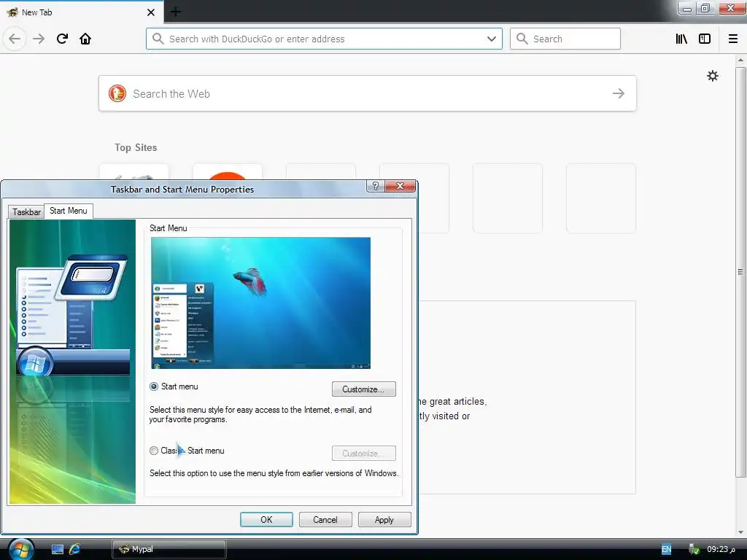747x560 pixels.
Task: Reload the page with the refresh icon
Action: (62, 39)
